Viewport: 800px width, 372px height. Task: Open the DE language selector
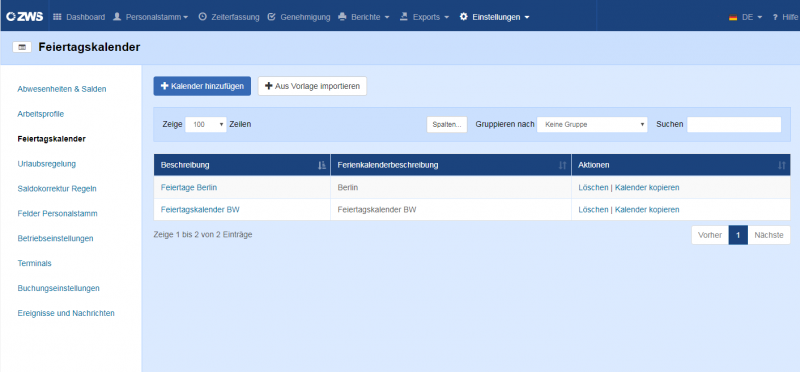(x=745, y=17)
